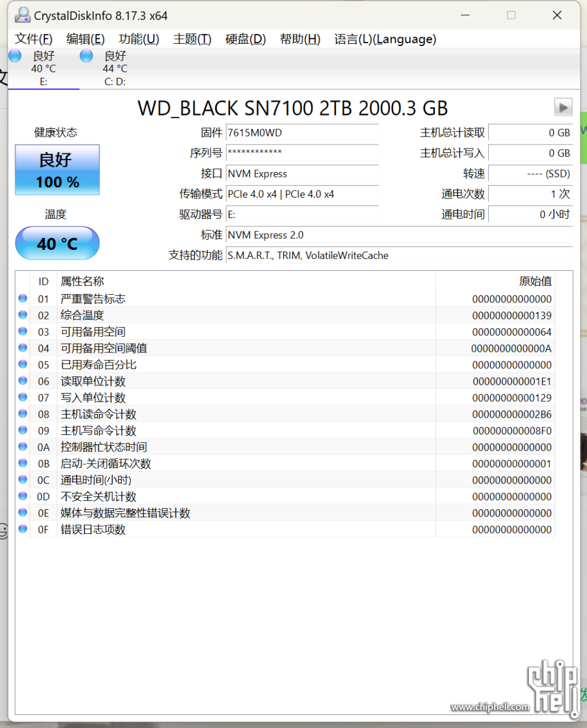The height and width of the screenshot is (728, 587).
Task: Close the CrystalDiskInfo window
Action: 557,15
